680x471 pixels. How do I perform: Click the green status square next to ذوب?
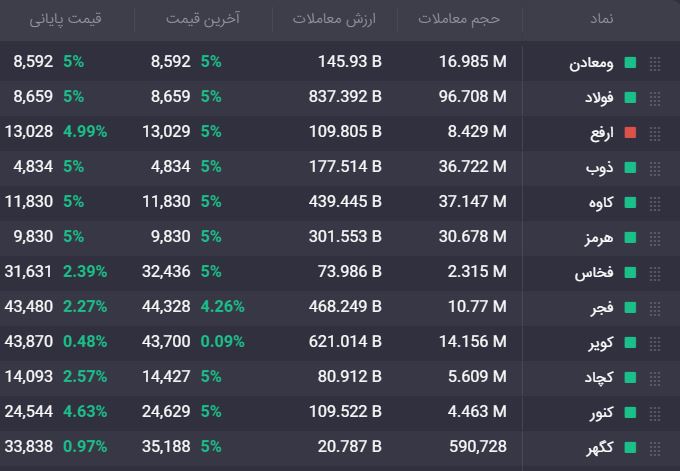pos(630,168)
